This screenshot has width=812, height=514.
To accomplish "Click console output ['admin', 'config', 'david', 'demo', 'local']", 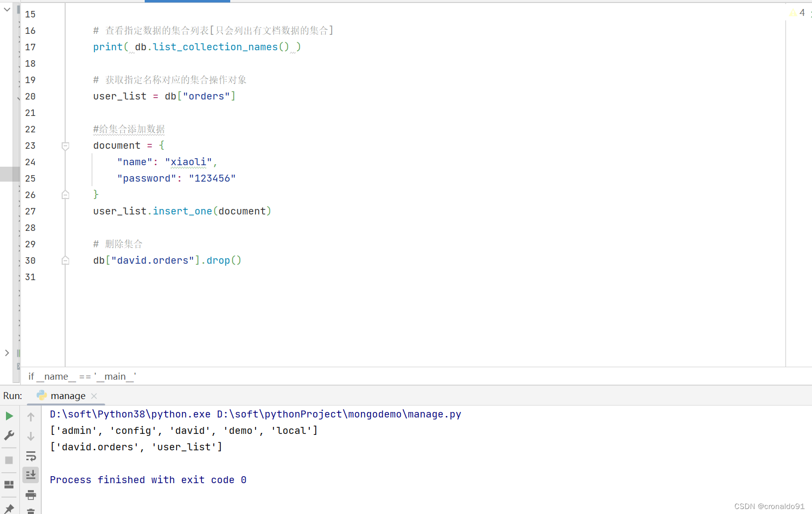I will [x=183, y=430].
